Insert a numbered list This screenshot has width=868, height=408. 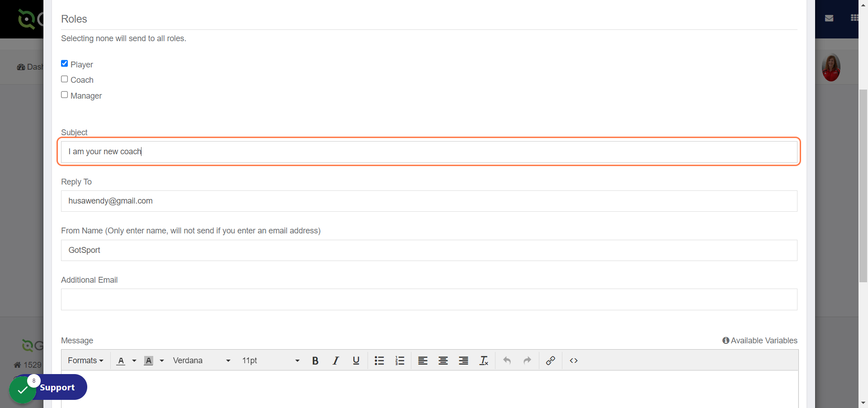click(x=400, y=361)
